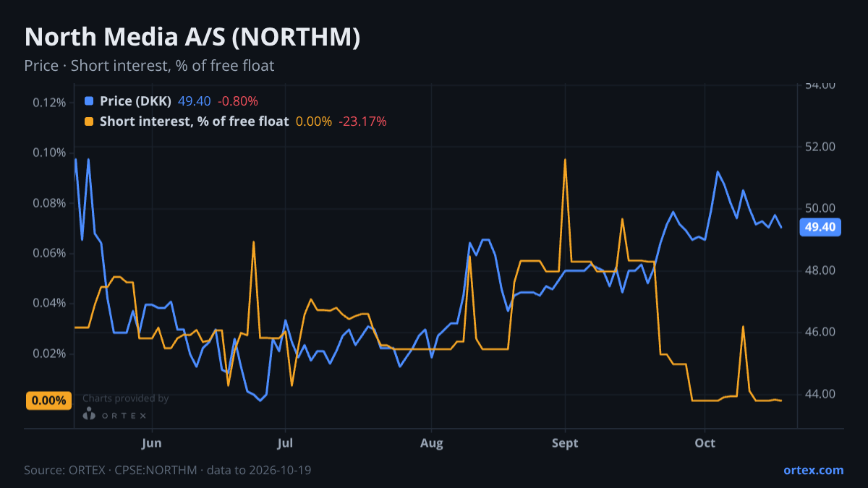Click the Oct label on the time axis

click(x=705, y=442)
